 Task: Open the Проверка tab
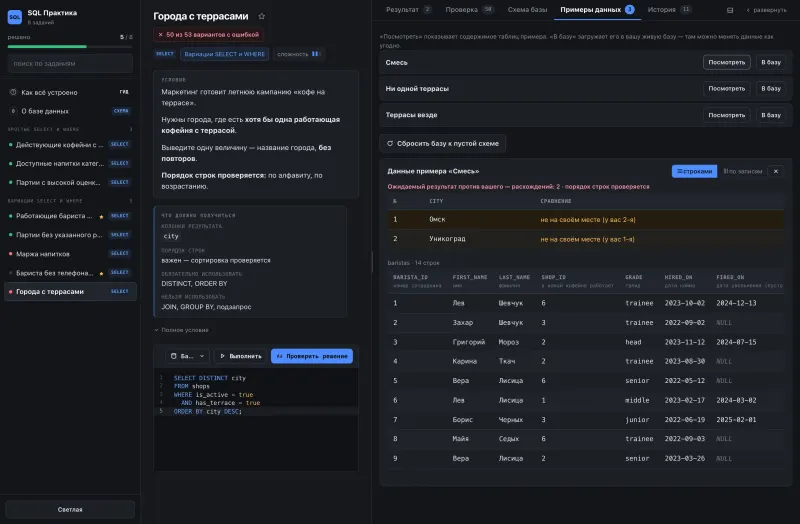(x=469, y=10)
